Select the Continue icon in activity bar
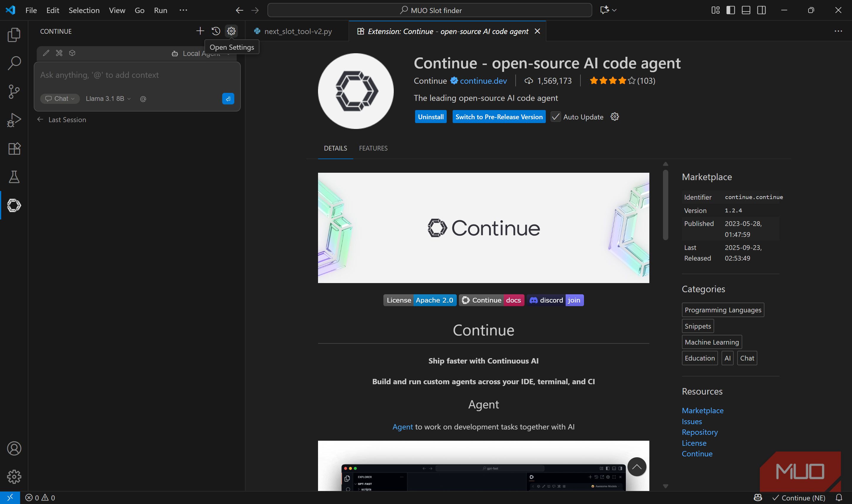The height and width of the screenshot is (504, 852). (14, 205)
